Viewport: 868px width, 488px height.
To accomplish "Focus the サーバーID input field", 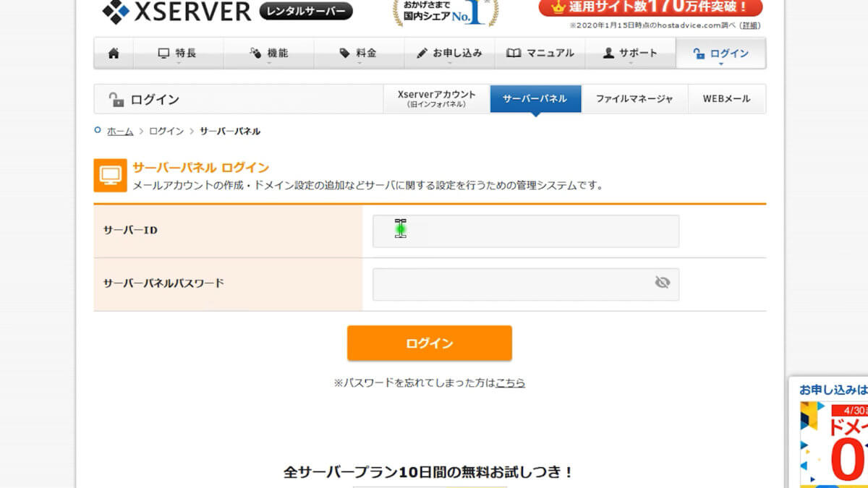I will 526,231.
